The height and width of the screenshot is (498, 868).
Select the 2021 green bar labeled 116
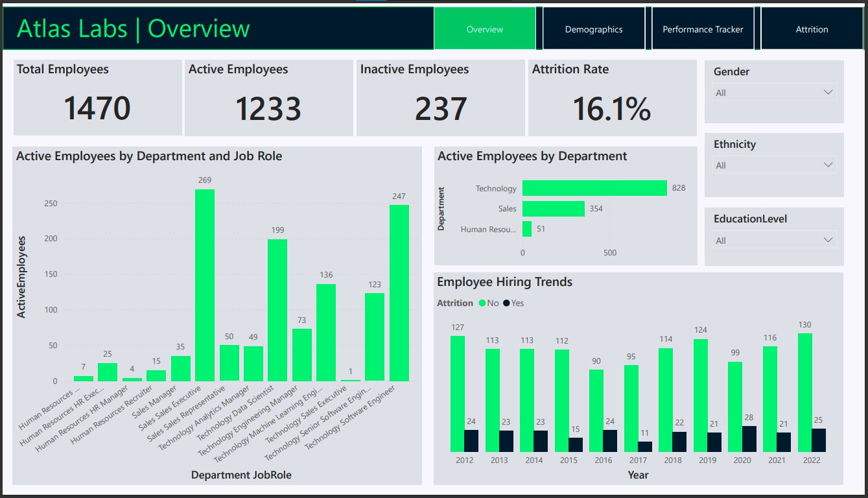(x=770, y=399)
